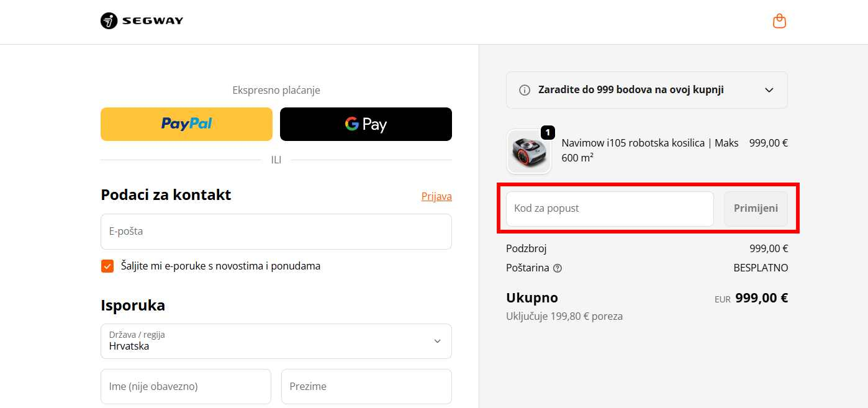
Task: Click the Segway logo
Action: click(141, 20)
